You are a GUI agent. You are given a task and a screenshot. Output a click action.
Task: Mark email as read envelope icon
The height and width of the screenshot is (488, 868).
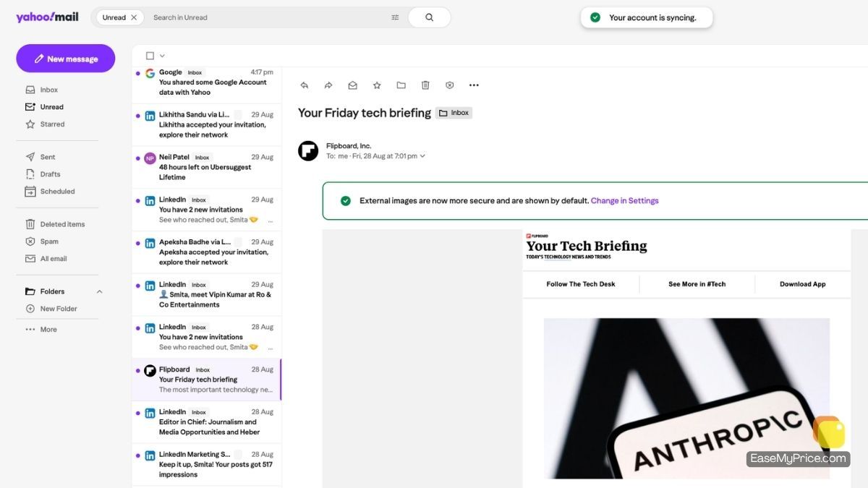coord(352,85)
